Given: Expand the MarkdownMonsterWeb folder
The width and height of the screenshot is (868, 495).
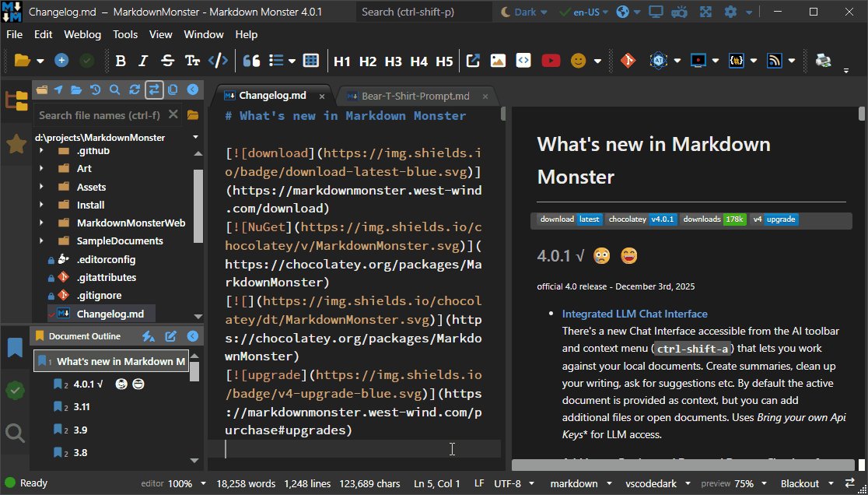Looking at the screenshot, I should 41,223.
